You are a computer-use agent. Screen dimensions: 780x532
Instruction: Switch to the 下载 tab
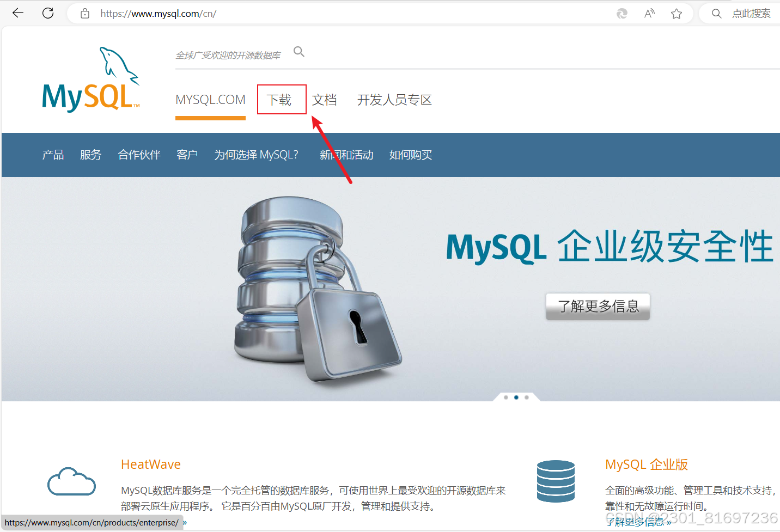pyautogui.click(x=281, y=99)
